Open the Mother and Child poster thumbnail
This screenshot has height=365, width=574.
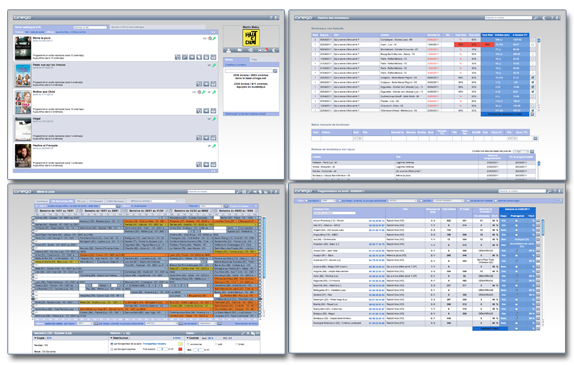(23, 102)
